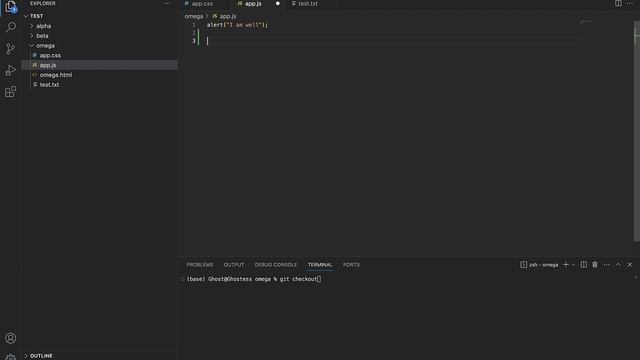Open the Extensions view icon
The height and width of the screenshot is (360, 640).
click(x=11, y=92)
